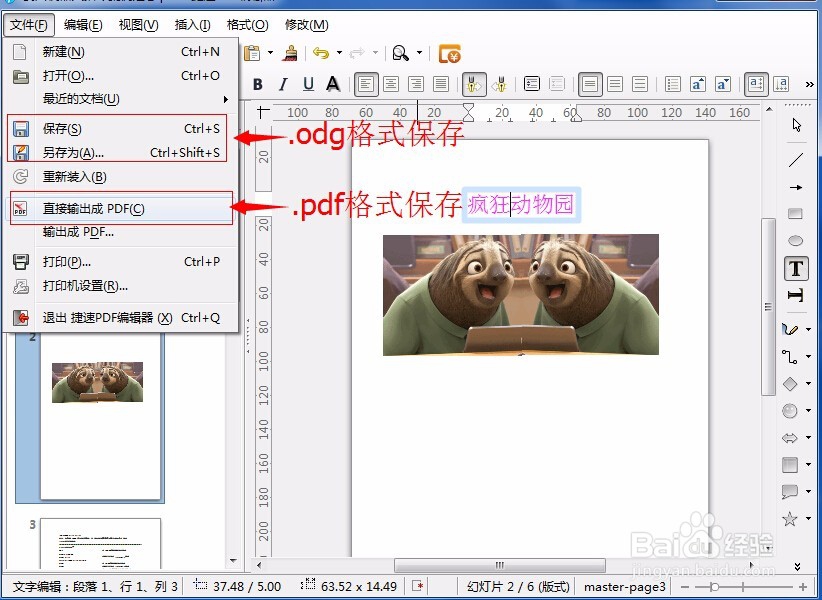The height and width of the screenshot is (600, 822).
Task: Open the 最近的文档(U) submenu
Action: pos(121,99)
